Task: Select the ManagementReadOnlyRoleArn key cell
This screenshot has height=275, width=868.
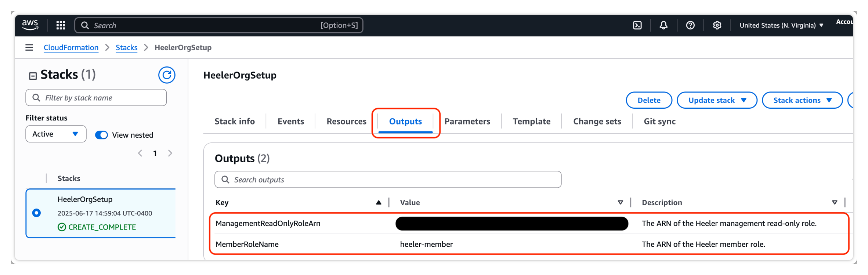Action: 268,223
